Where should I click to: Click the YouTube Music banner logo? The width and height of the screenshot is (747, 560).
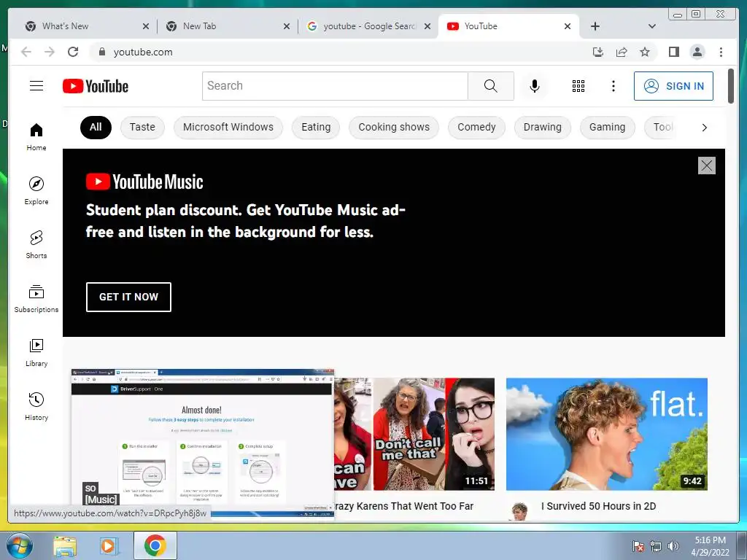point(144,182)
